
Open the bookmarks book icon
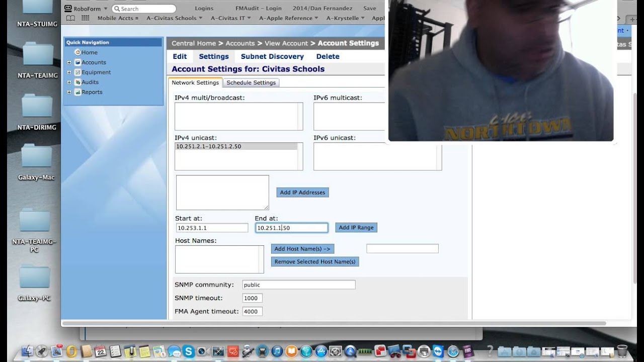tap(70, 18)
